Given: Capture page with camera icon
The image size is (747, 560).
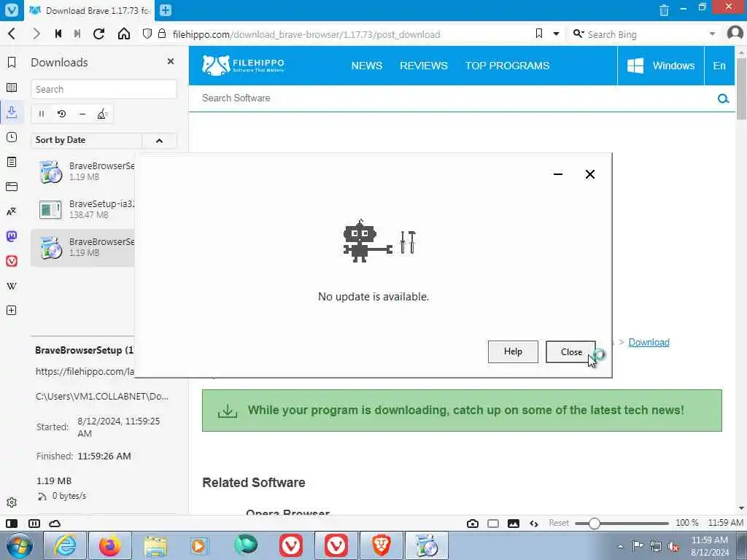Looking at the screenshot, I should point(473,524).
